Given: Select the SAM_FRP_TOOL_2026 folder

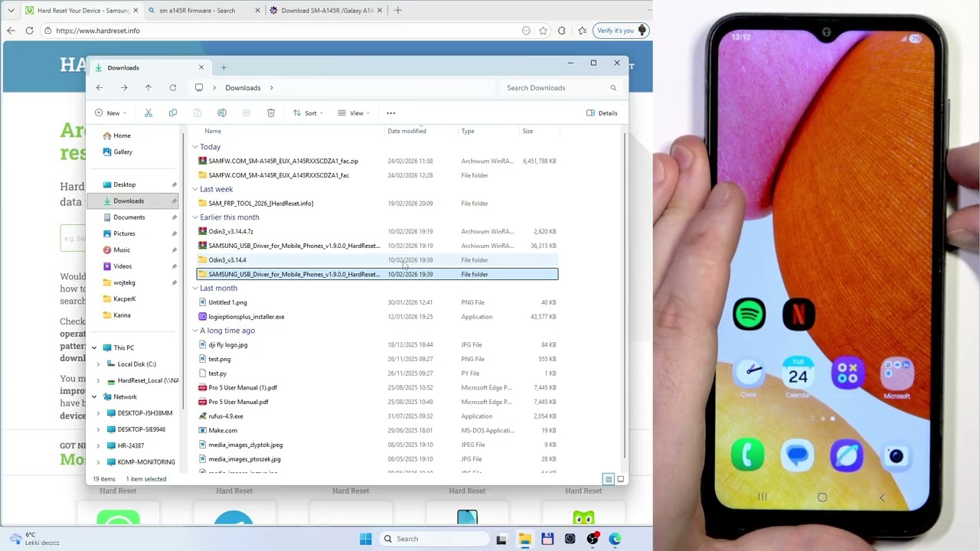Looking at the screenshot, I should (x=260, y=204).
